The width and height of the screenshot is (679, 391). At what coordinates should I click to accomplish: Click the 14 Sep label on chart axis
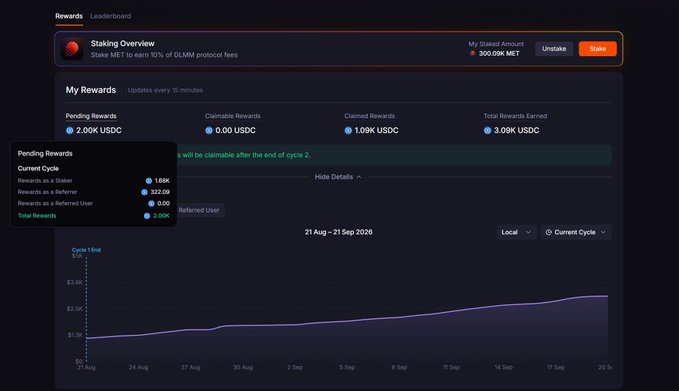(503, 367)
